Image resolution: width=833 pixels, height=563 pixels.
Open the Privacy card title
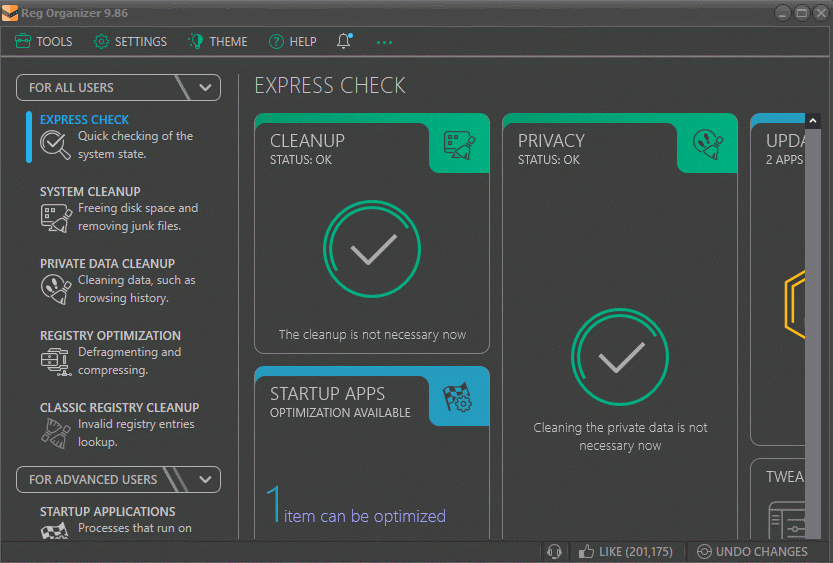[x=551, y=141]
